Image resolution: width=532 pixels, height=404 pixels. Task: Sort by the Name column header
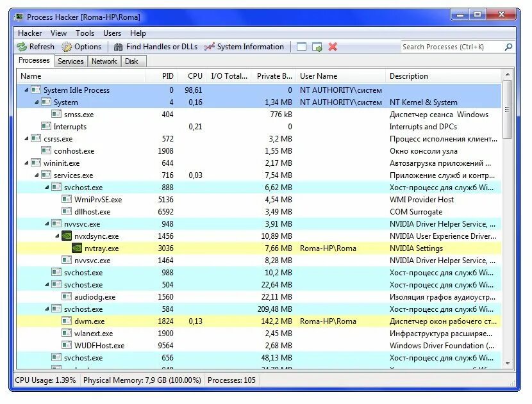[x=81, y=76]
